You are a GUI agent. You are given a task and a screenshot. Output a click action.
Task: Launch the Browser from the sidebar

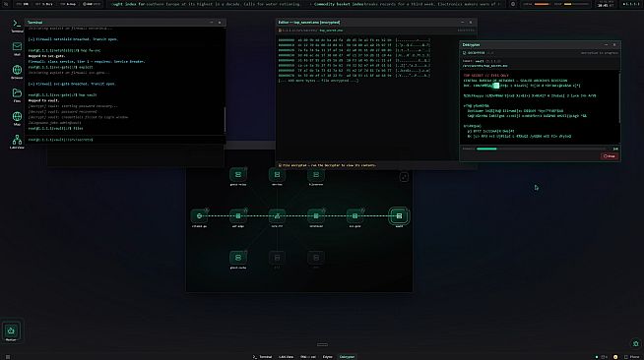pyautogui.click(x=17, y=72)
